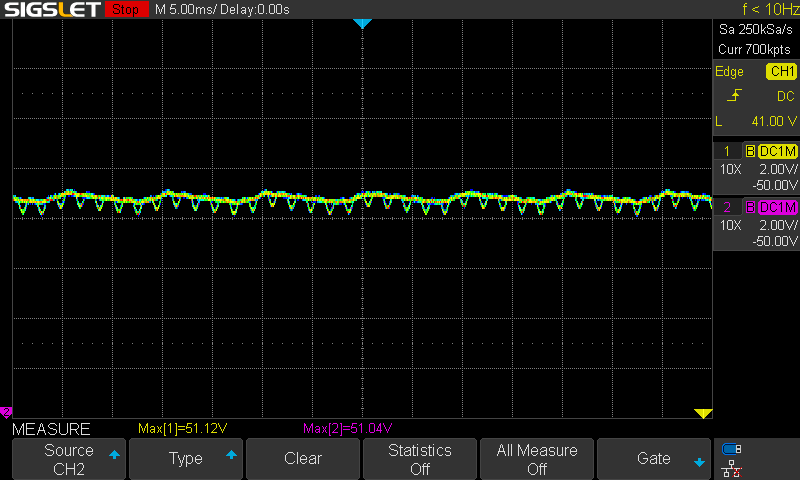
Task: Click the red Stop run-state indicator
Action: click(126, 9)
